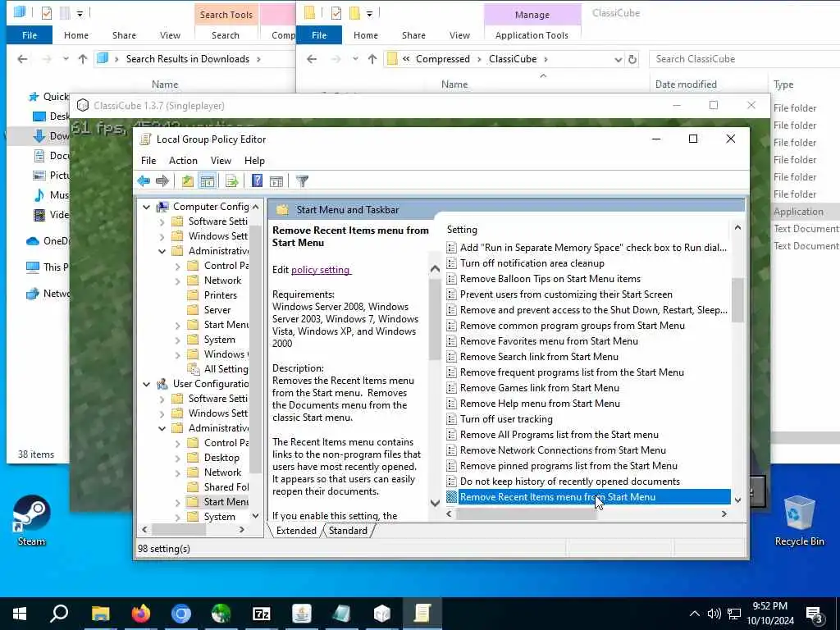This screenshot has width=840, height=630.
Task: Open Application Tools ribbon tab
Action: click(532, 35)
